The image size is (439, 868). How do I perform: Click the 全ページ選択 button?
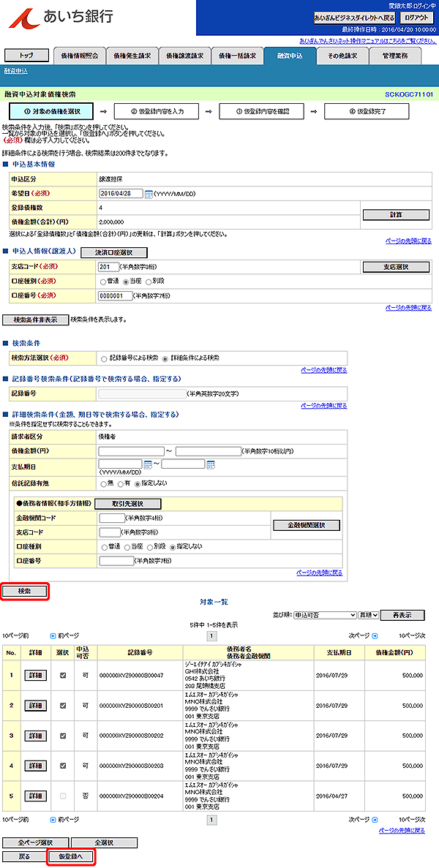(x=36, y=843)
